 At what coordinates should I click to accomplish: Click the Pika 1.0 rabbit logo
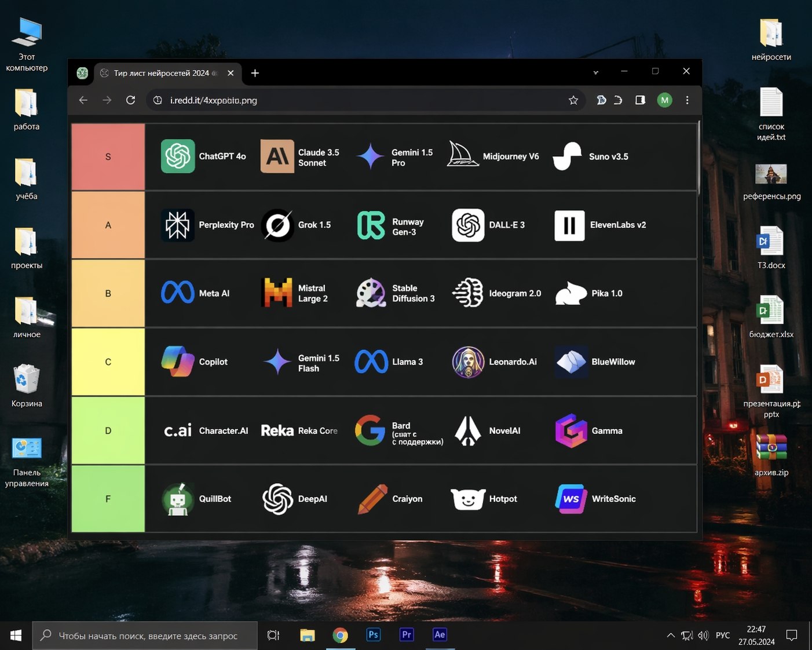coord(571,293)
